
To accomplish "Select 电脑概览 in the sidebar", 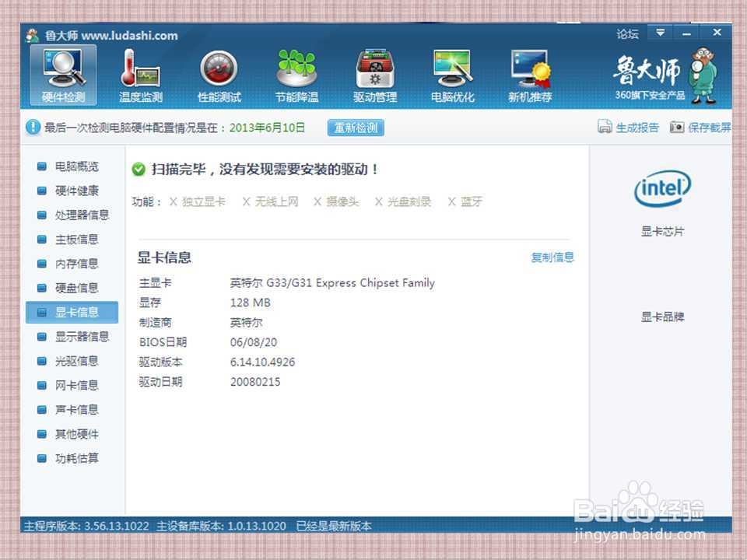I will tap(72, 166).
